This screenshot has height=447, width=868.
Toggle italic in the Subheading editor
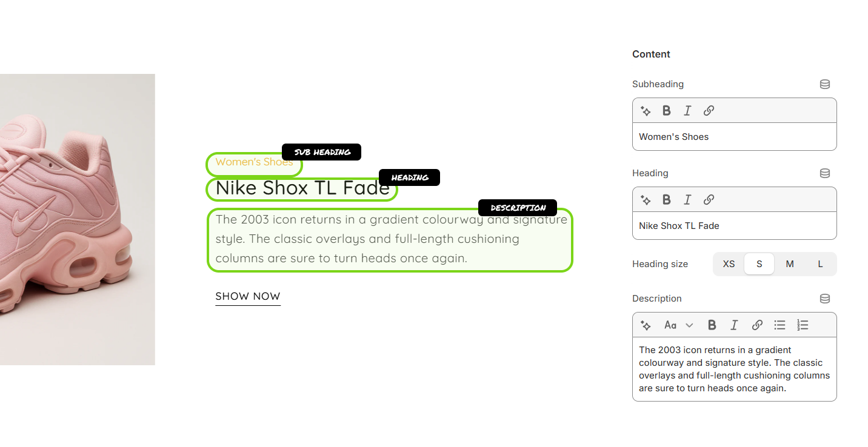click(x=687, y=111)
